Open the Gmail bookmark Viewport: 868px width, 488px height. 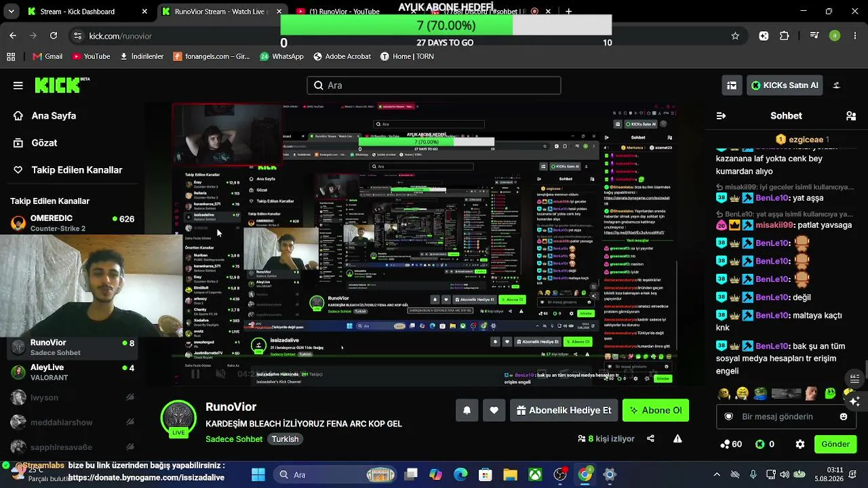pyautogui.click(x=47, y=56)
